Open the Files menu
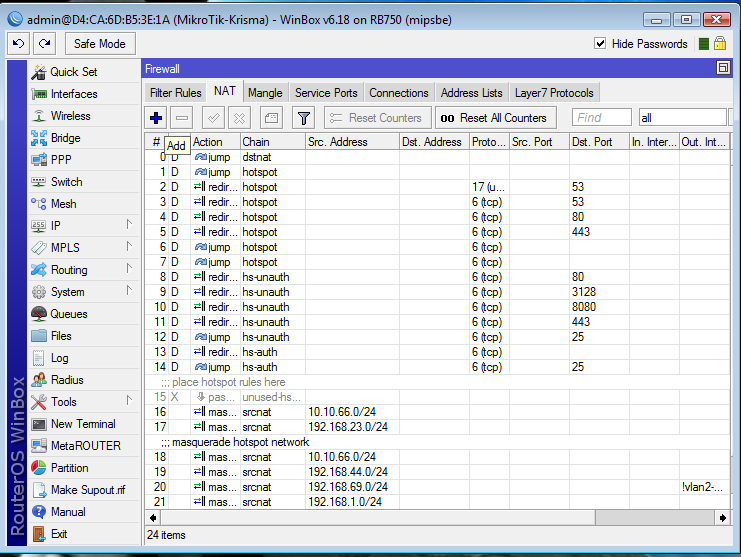 pyautogui.click(x=84, y=336)
